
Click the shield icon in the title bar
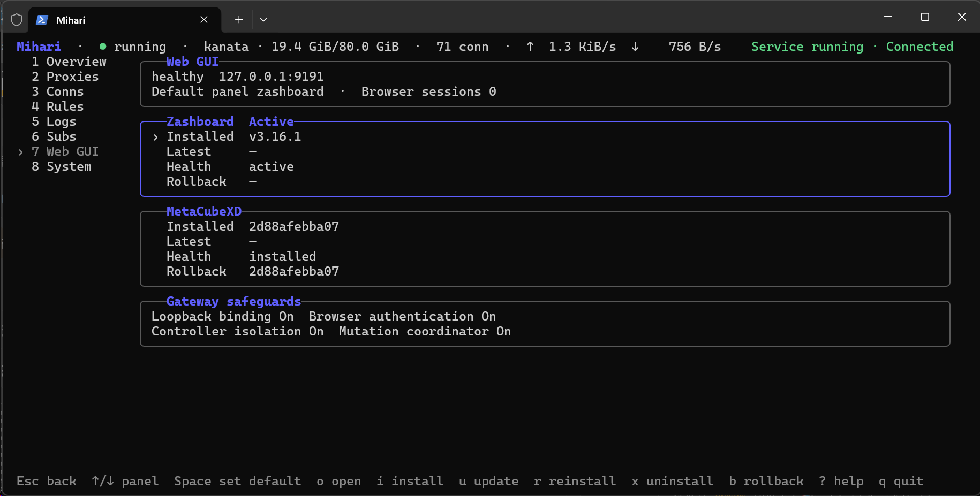17,20
